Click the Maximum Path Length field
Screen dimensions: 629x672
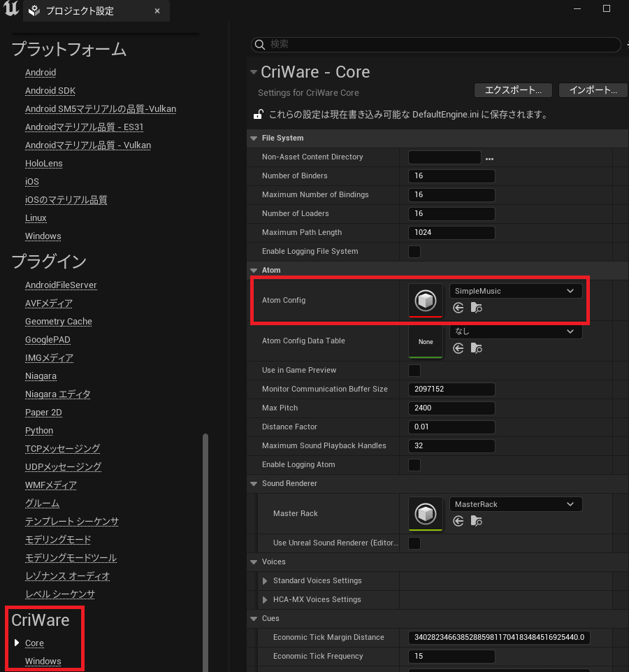(x=451, y=233)
